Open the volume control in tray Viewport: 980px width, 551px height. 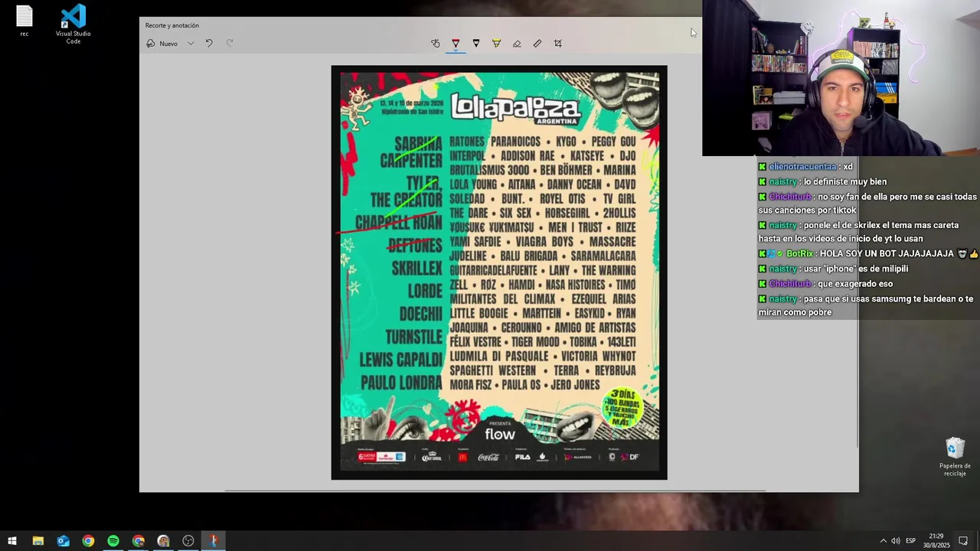[x=896, y=541]
